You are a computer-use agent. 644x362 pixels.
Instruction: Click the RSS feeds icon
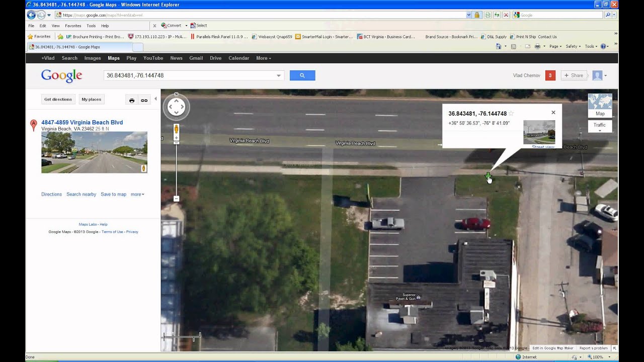click(513, 46)
